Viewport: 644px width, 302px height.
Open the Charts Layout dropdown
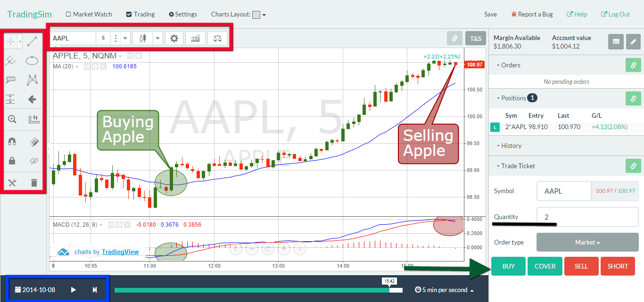pos(259,15)
